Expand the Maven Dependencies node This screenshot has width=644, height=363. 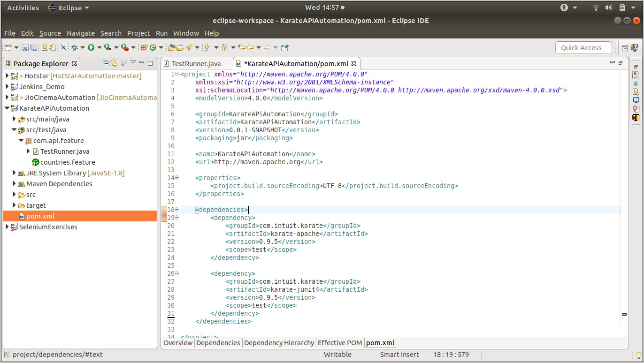[x=14, y=183]
